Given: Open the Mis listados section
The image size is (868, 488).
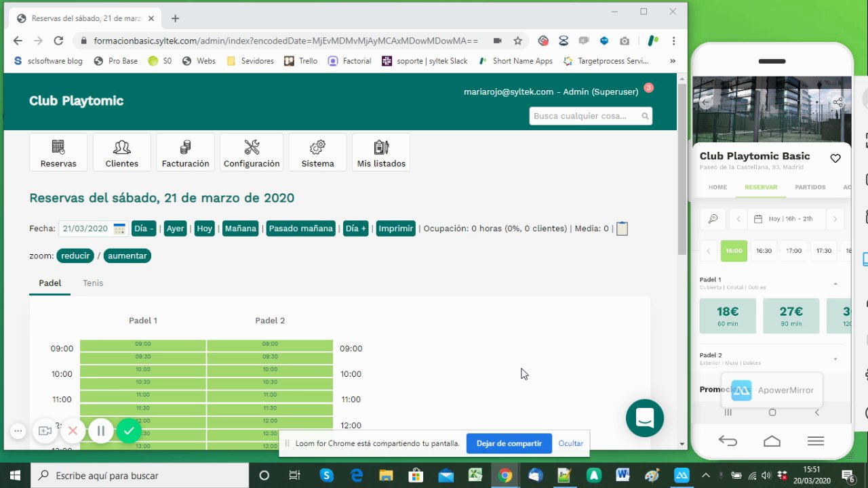Looking at the screenshot, I should tap(381, 152).
